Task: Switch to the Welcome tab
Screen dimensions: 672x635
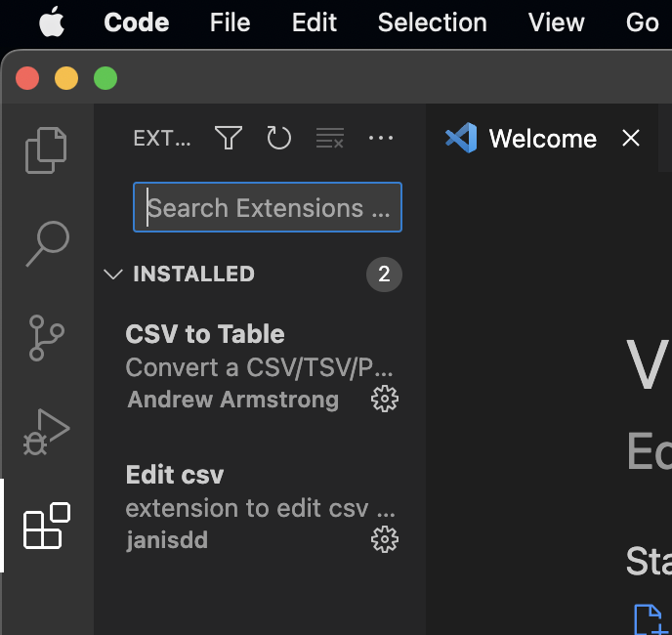Action: [542, 139]
